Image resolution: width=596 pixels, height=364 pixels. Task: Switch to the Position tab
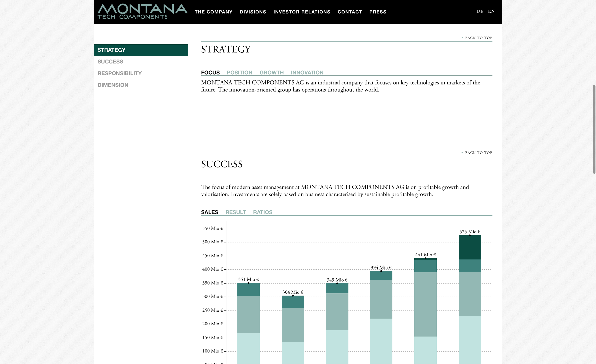239,72
